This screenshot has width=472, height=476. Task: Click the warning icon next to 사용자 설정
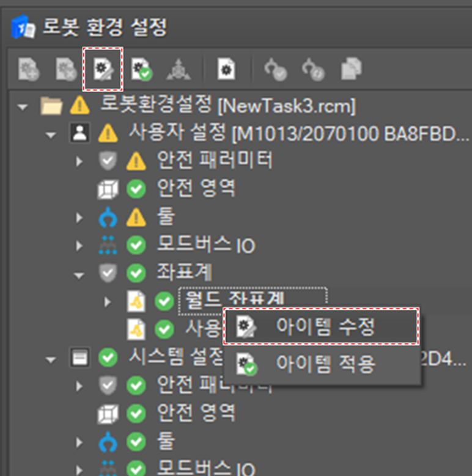coord(108,133)
